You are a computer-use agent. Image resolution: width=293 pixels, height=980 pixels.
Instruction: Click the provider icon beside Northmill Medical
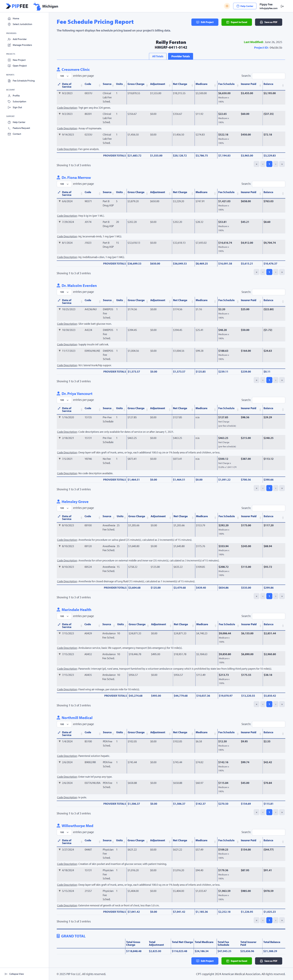[59, 718]
